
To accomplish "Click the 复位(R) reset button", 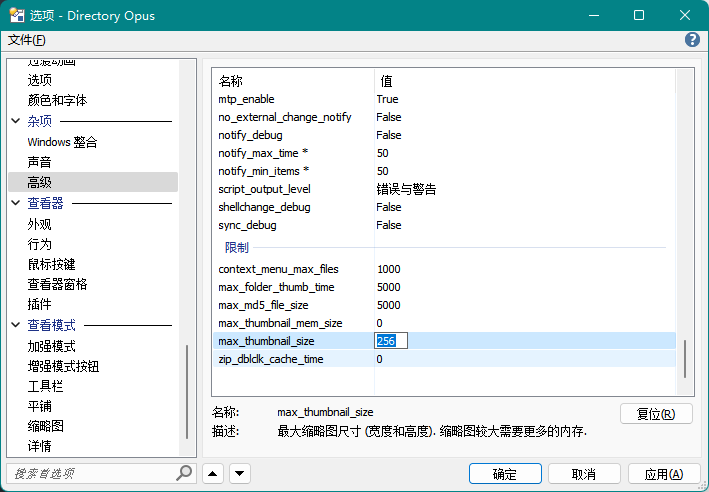I will 656,414.
